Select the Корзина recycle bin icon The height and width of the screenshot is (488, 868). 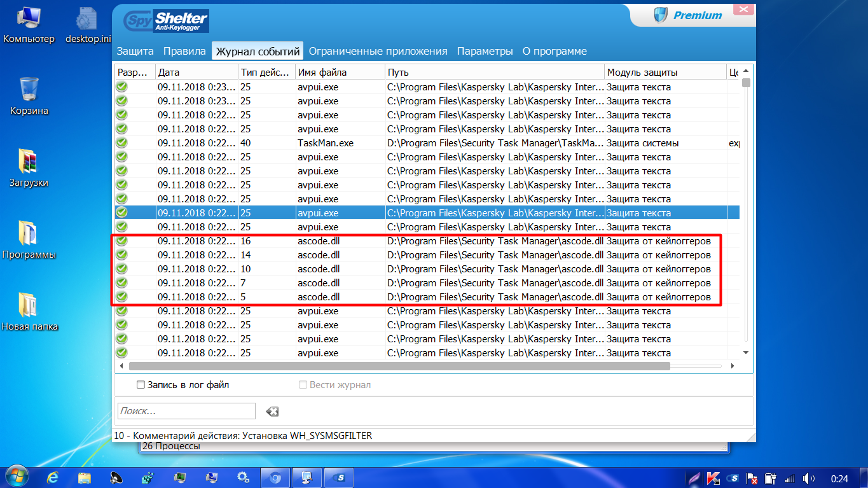click(29, 97)
